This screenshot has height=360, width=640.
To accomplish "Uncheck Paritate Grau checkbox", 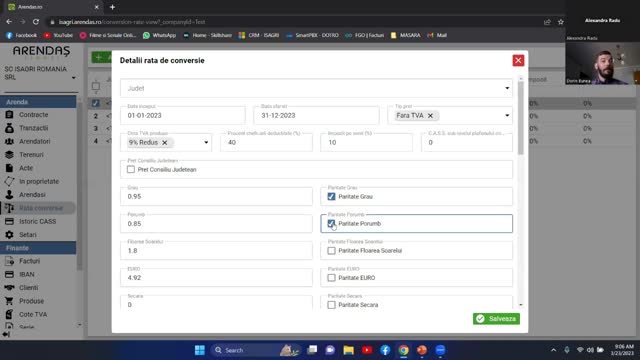I will tap(331, 197).
